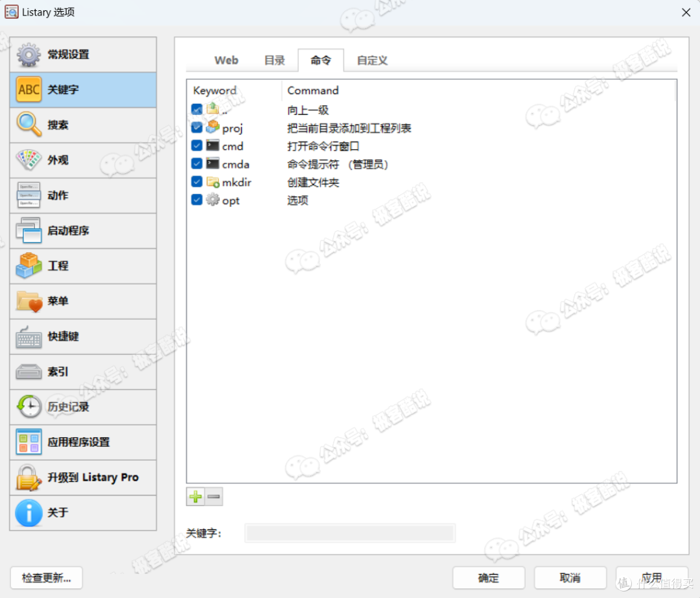The image size is (700, 598).
Task: Click the gear icon of opt row
Action: 213,200
